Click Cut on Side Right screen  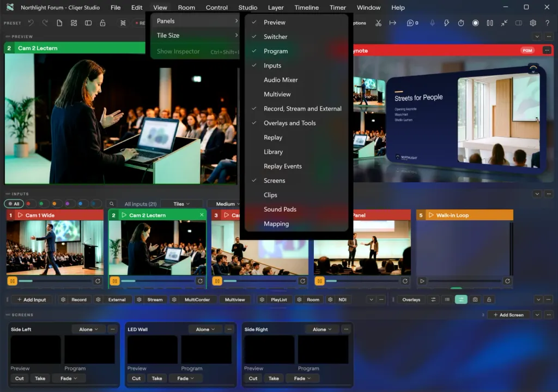[x=253, y=378]
